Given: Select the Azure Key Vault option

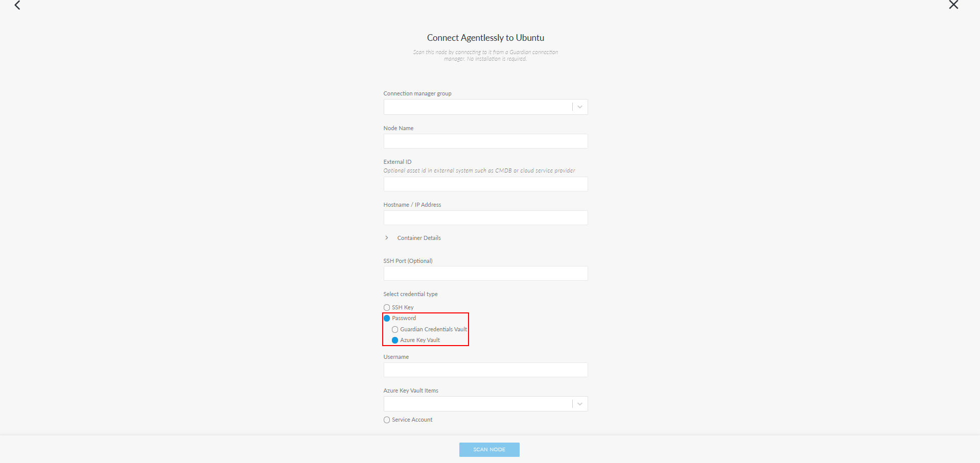Looking at the screenshot, I should coord(395,340).
